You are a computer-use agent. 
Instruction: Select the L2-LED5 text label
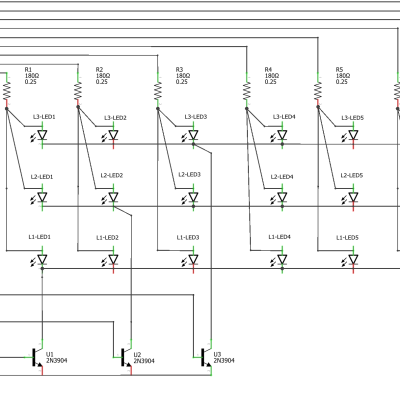tap(352, 175)
